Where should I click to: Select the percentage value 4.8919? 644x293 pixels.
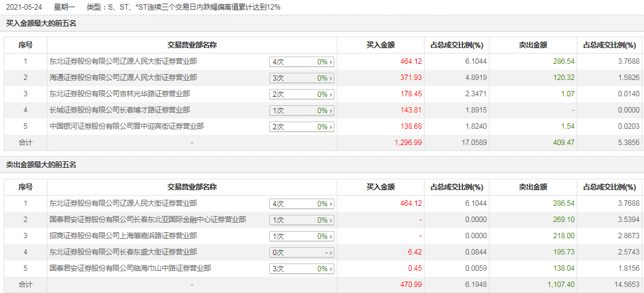476,78
